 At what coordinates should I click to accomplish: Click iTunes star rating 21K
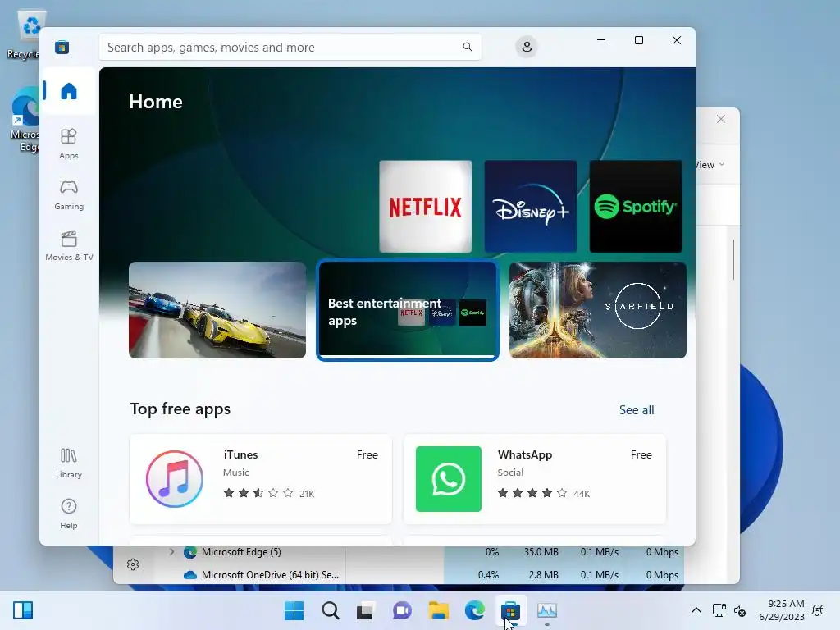269,493
